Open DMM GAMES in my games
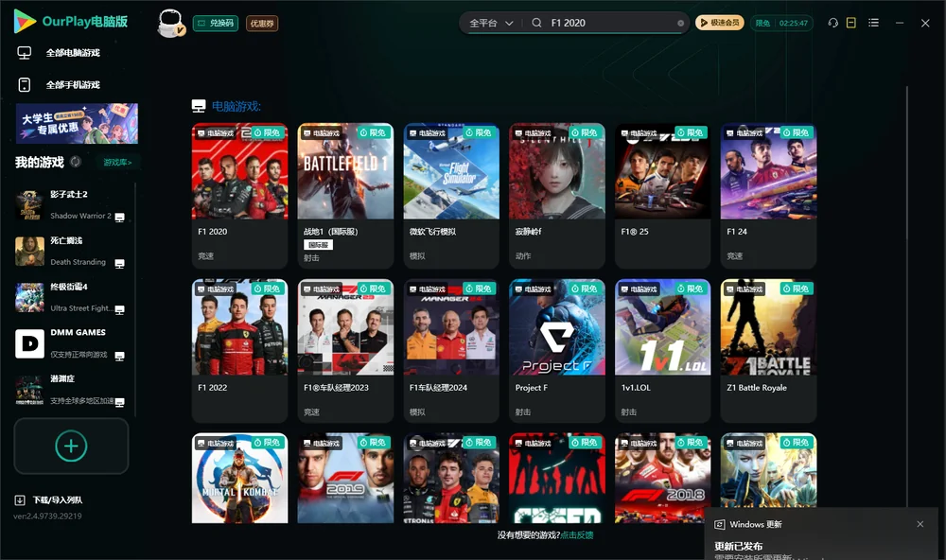The width and height of the screenshot is (946, 560). coord(71,343)
